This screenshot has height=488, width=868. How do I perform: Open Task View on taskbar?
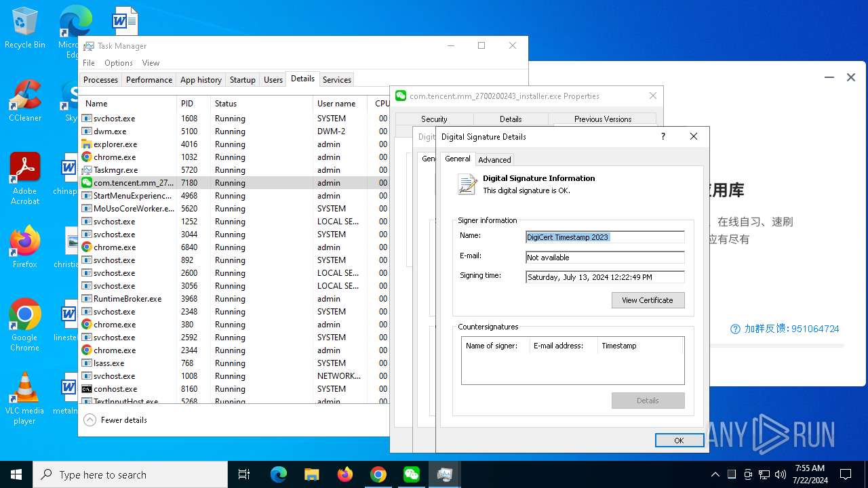click(x=244, y=474)
